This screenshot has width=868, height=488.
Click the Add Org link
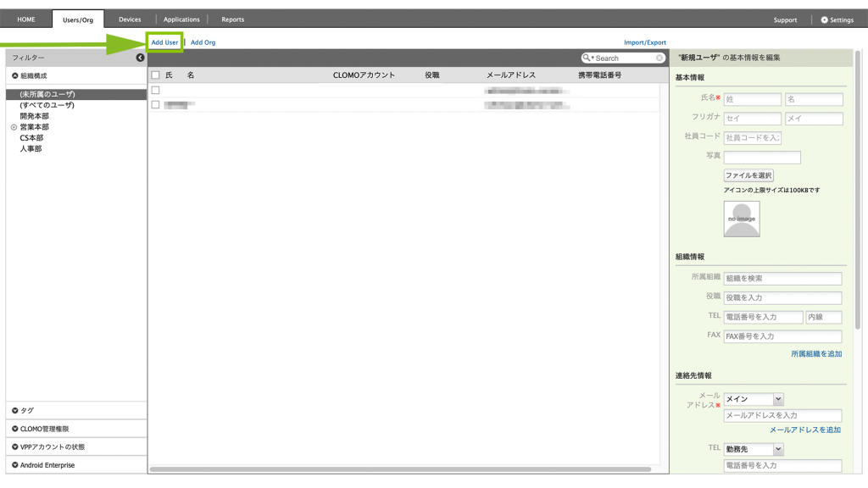click(x=203, y=42)
